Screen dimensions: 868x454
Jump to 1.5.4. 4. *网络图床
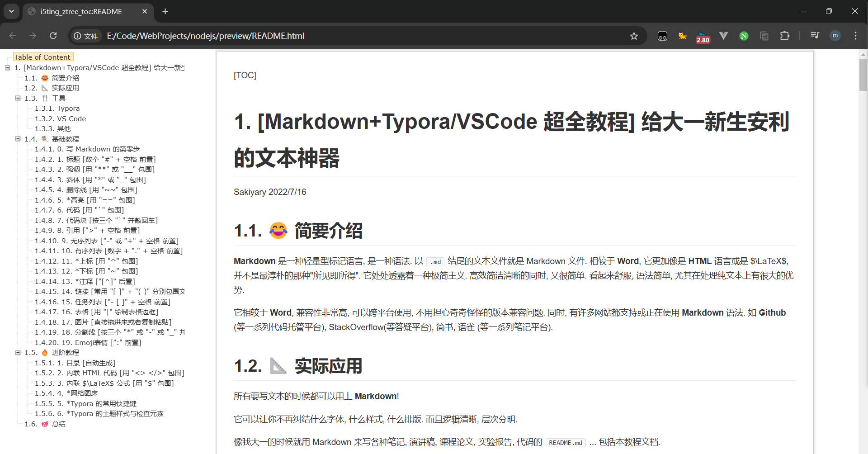point(66,393)
